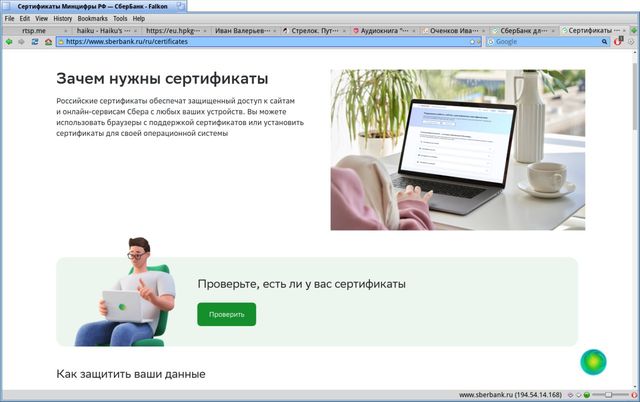Open the Opera-style red extension icon in toolbar
The image size is (640, 402).
[618, 41]
